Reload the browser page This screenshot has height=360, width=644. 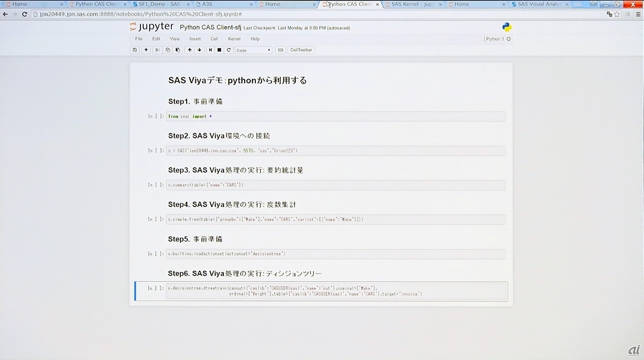[25, 13]
